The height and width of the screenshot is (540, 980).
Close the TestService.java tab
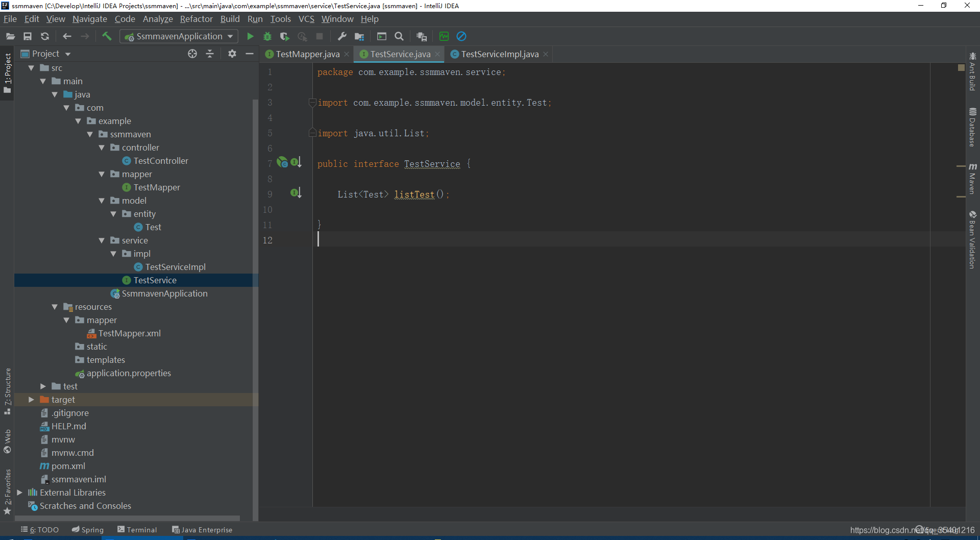pos(437,54)
